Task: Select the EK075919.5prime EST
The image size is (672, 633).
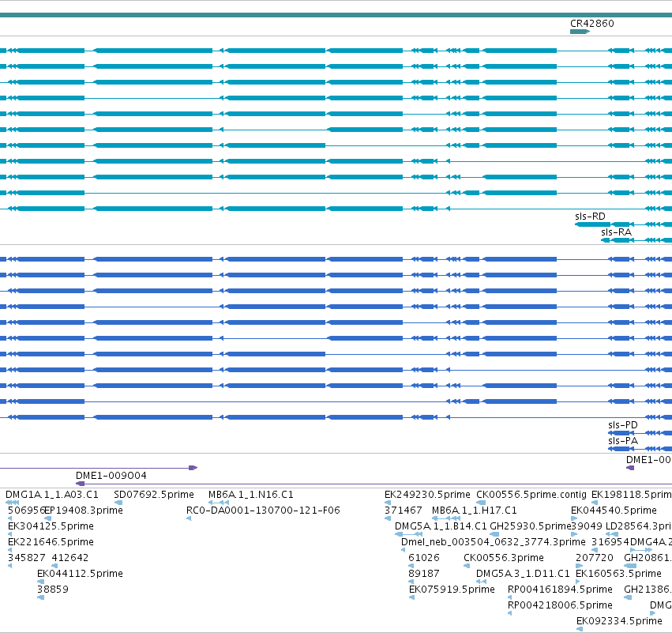Action: tap(452, 590)
